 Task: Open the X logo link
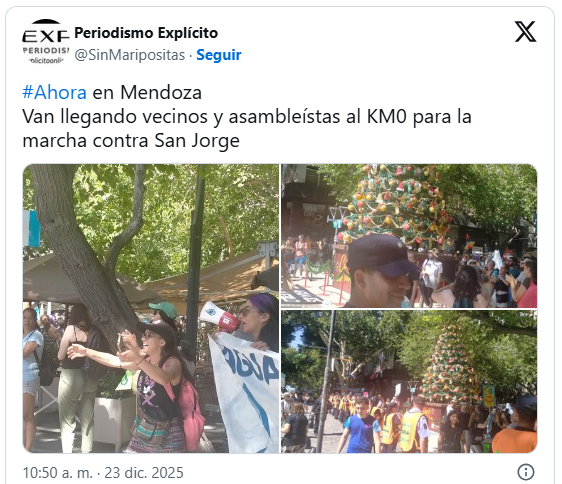click(525, 32)
